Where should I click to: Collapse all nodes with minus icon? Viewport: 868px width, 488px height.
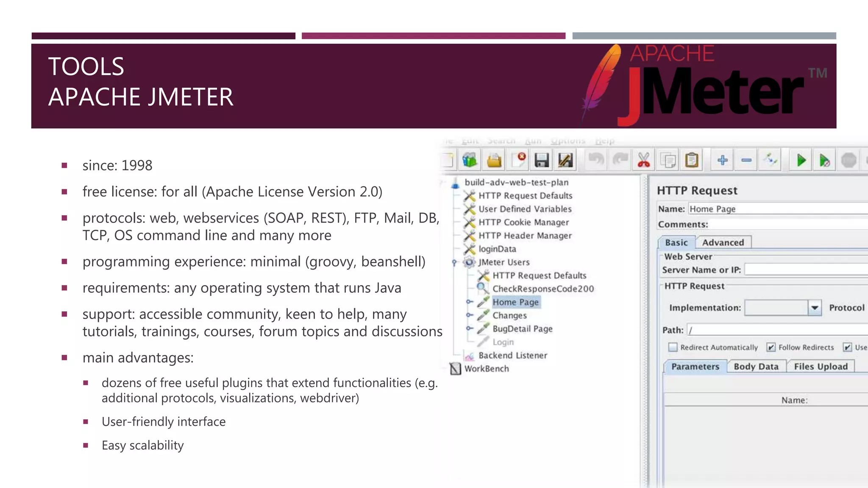(746, 161)
